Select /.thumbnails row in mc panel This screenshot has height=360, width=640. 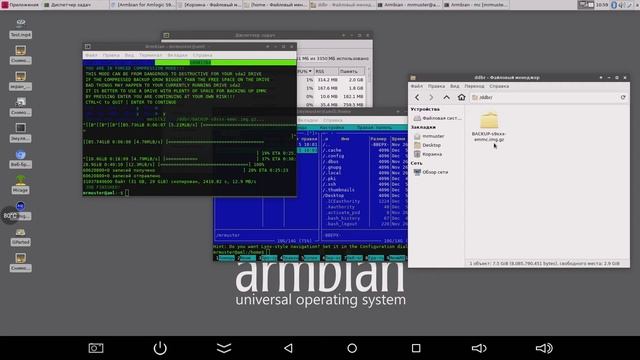[x=364, y=190]
